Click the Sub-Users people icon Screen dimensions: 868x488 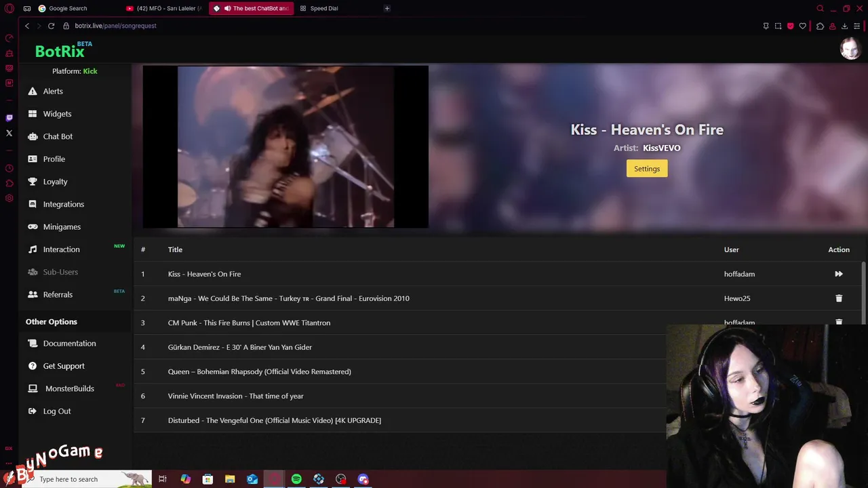point(33,272)
